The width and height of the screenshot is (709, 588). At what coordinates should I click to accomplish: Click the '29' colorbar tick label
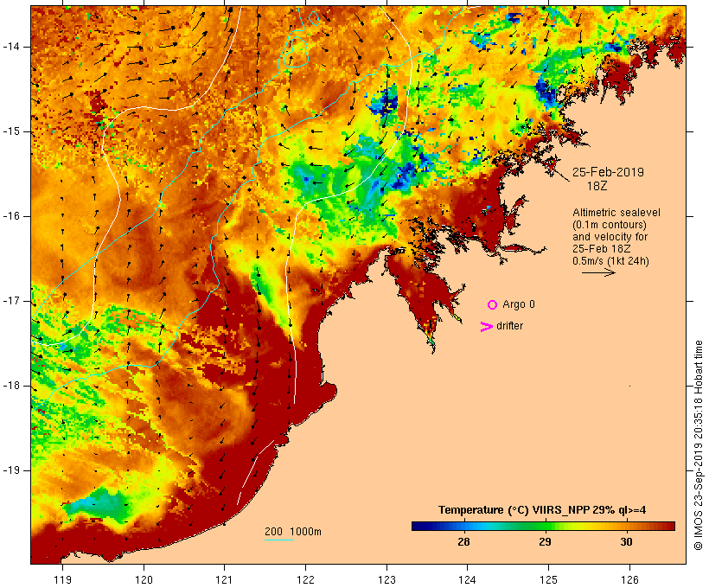[545, 542]
